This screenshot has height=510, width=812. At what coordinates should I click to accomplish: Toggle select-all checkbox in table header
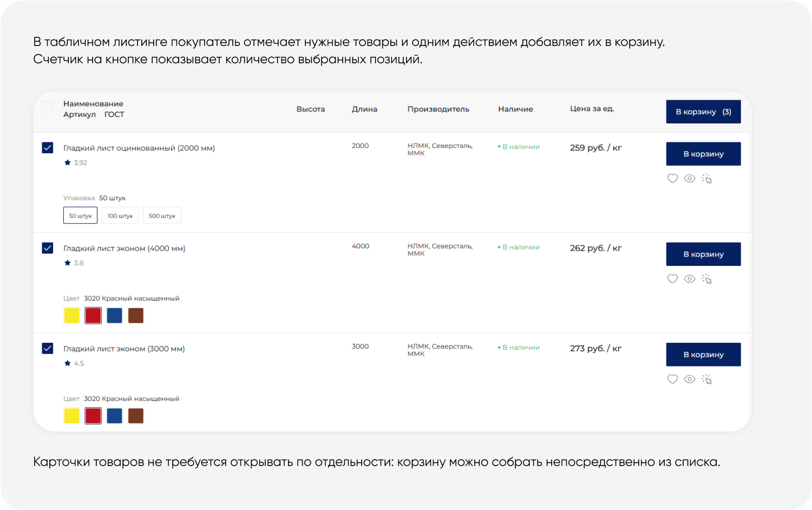point(48,107)
